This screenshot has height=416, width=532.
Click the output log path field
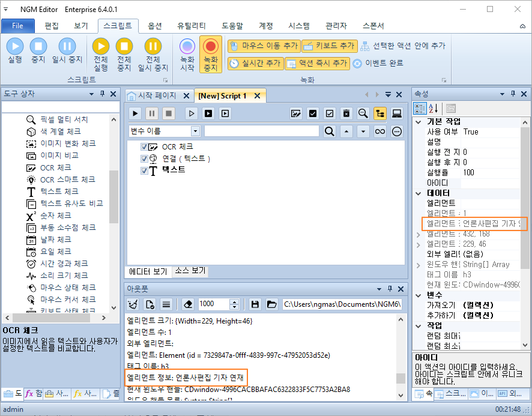click(x=342, y=304)
